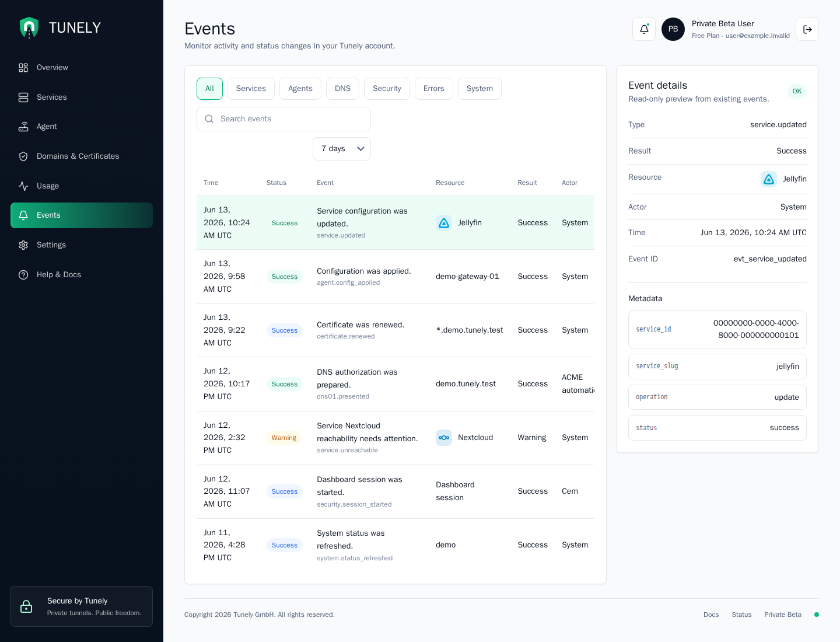Open Settings page from sidebar
Screen dimensions: 840x642
point(82,245)
